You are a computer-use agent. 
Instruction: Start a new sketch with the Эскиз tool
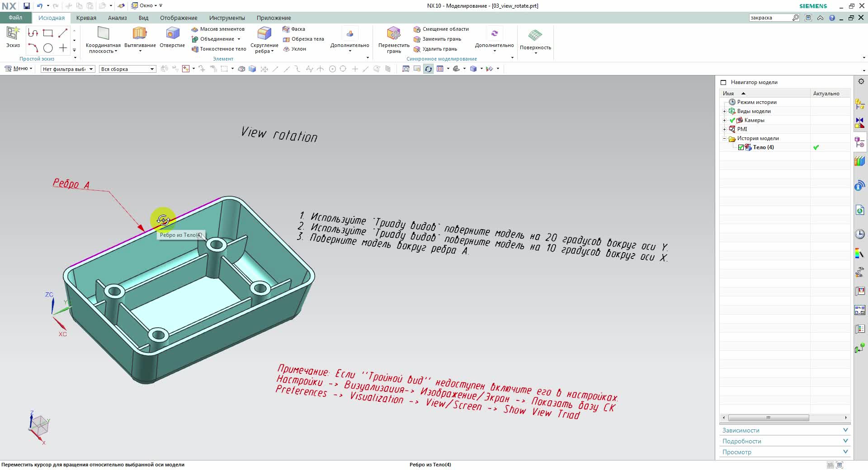pyautogui.click(x=13, y=37)
